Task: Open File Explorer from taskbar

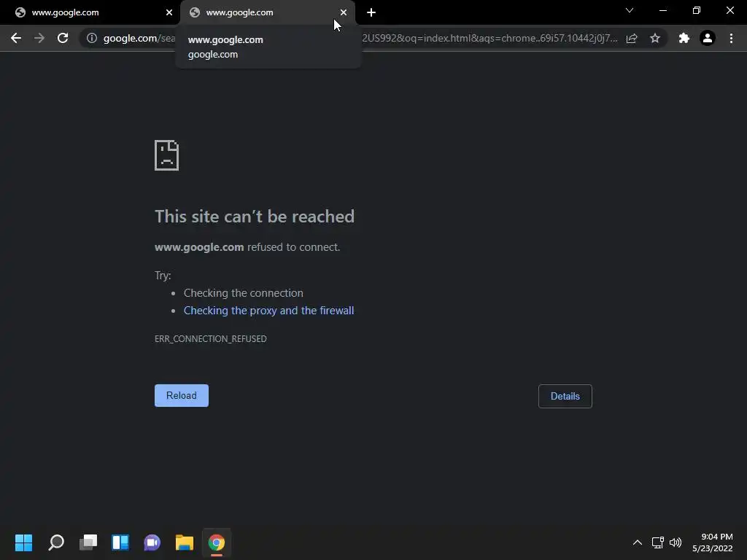Action: (x=185, y=542)
